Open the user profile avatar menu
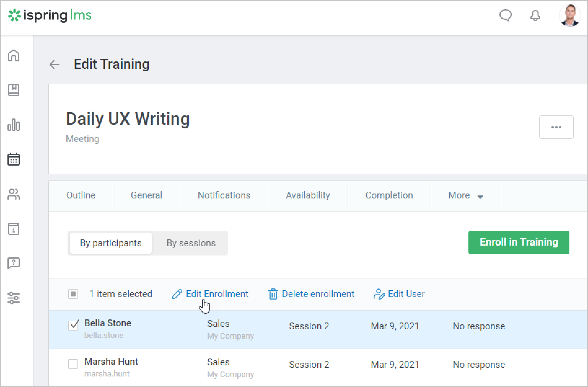This screenshot has height=387, width=588. click(x=569, y=16)
